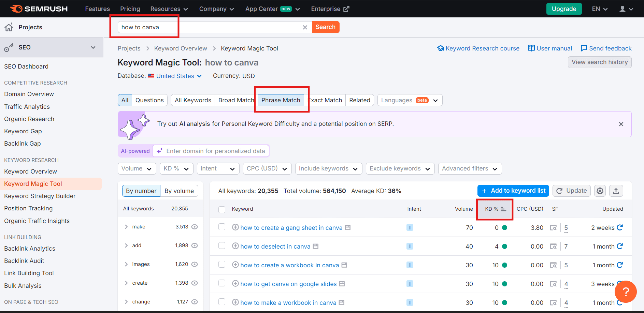The image size is (644, 313).
Task: Click the Projects home icon in sidebar
Action: pos(9,27)
